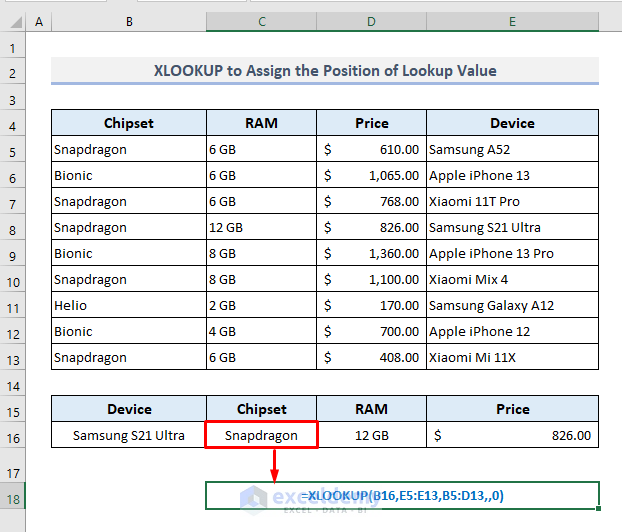622x532 pixels.
Task: Click the 610.00 price cell
Action: click(371, 149)
